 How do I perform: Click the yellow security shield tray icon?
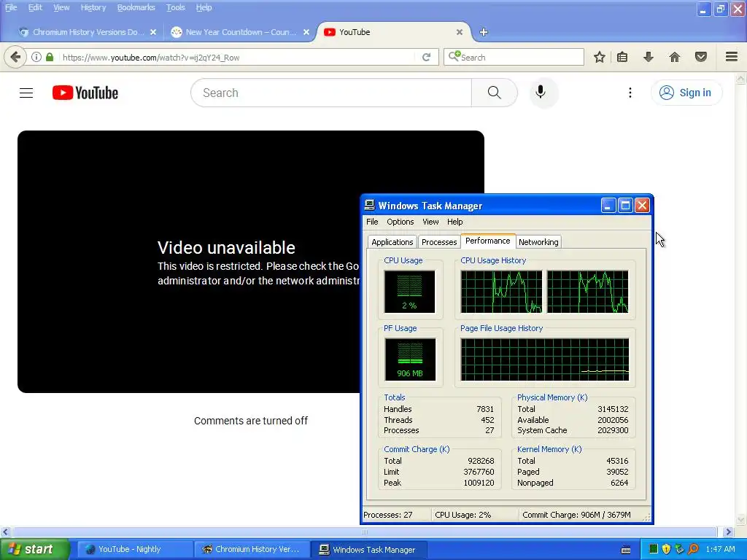pyautogui.click(x=667, y=549)
